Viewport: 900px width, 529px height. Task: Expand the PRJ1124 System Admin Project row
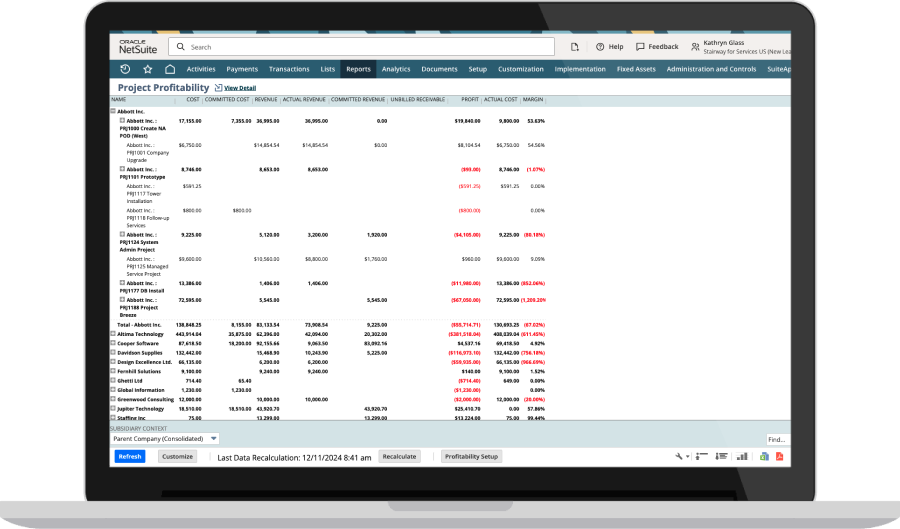[122, 234]
